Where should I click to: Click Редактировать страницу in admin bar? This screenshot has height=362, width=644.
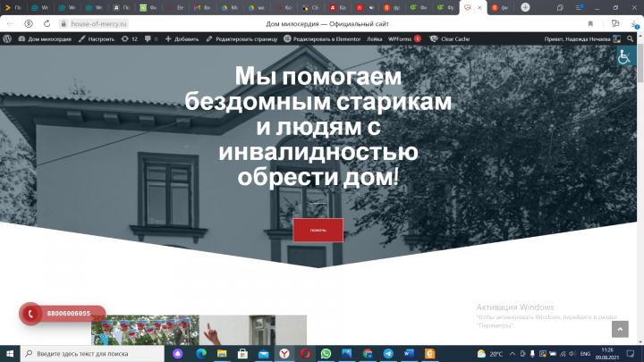[x=241, y=39]
